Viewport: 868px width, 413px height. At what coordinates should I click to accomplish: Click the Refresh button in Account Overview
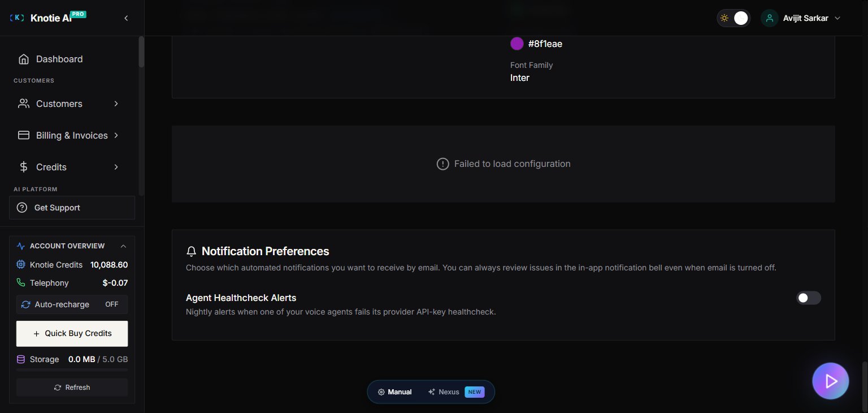point(72,388)
